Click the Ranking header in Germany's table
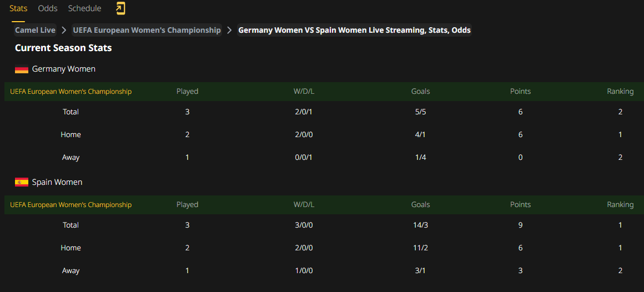644x292 pixels. click(x=620, y=91)
